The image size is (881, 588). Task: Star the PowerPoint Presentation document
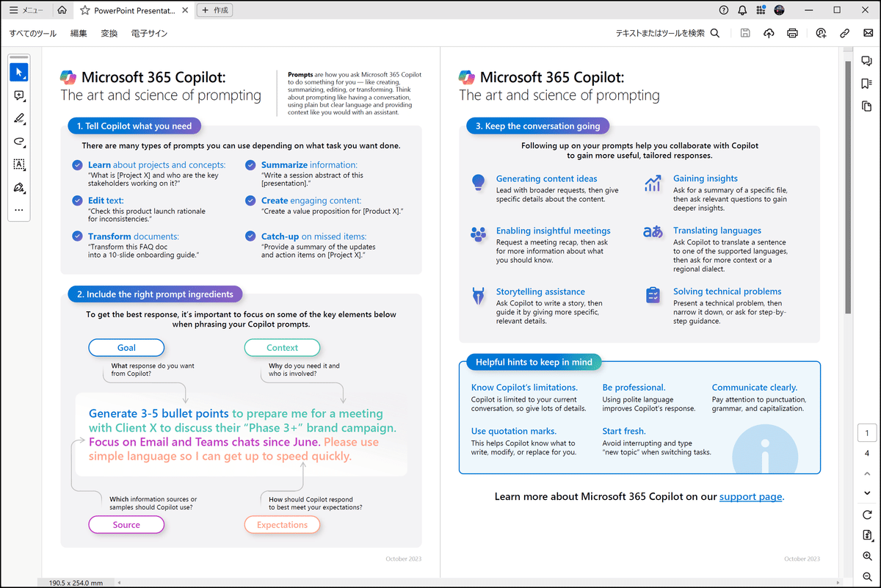coord(85,11)
